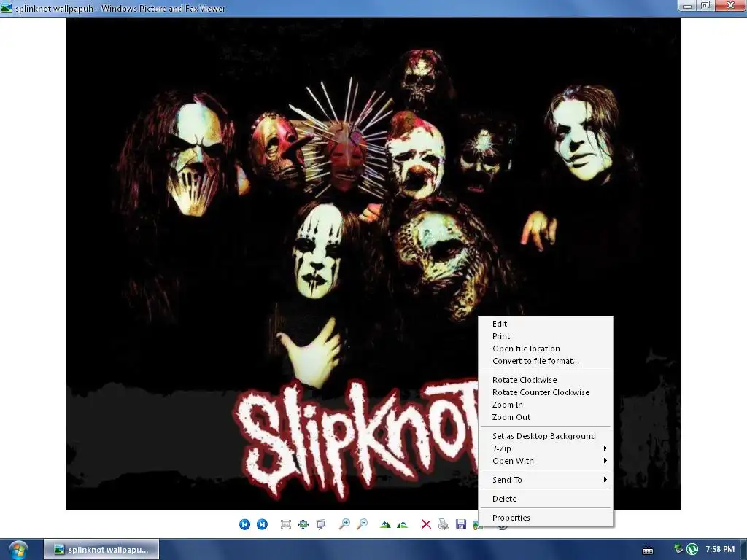
Task: Expand the 7-Zip submenu
Action: click(x=546, y=448)
